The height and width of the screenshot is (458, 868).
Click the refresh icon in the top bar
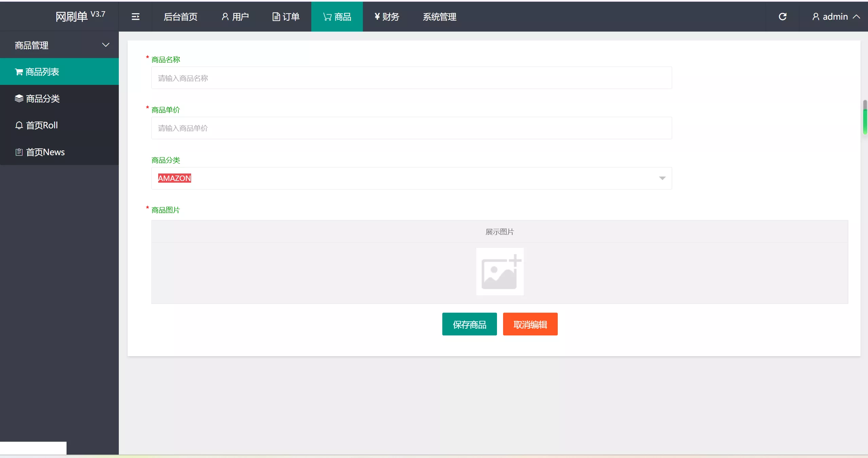tap(783, 16)
